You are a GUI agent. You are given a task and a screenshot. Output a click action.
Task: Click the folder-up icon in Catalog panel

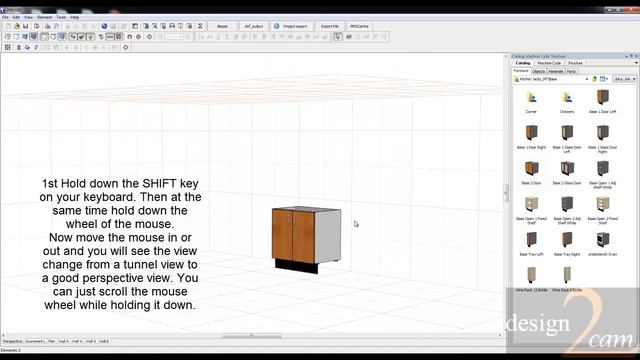pyautogui.click(x=595, y=79)
